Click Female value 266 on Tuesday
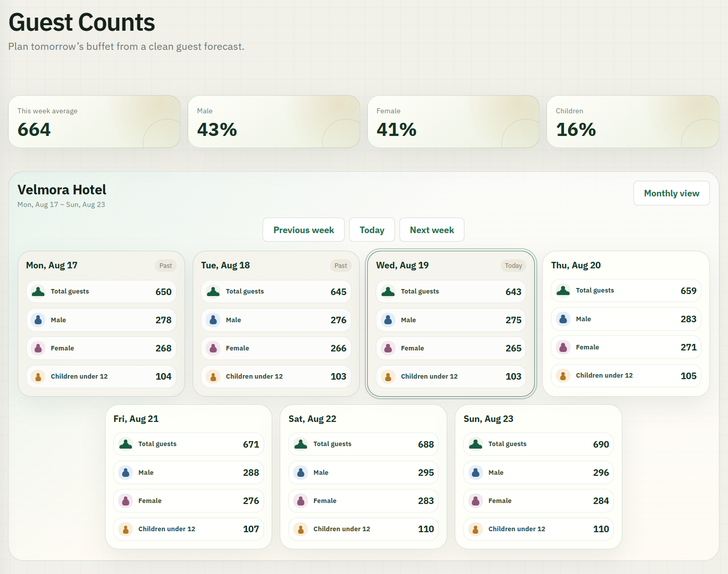The width and height of the screenshot is (728, 574). (338, 348)
